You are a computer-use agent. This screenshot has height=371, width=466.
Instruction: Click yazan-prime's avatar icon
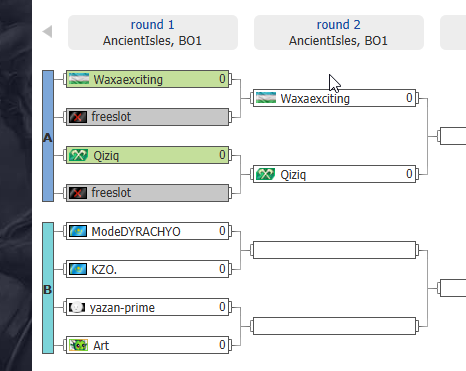click(77, 307)
